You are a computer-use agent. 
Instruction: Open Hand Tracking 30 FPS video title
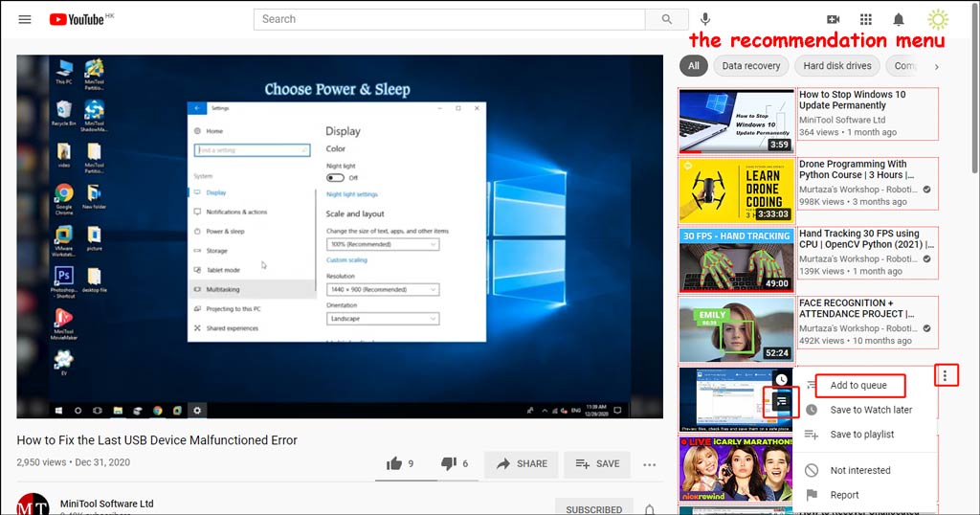point(866,238)
